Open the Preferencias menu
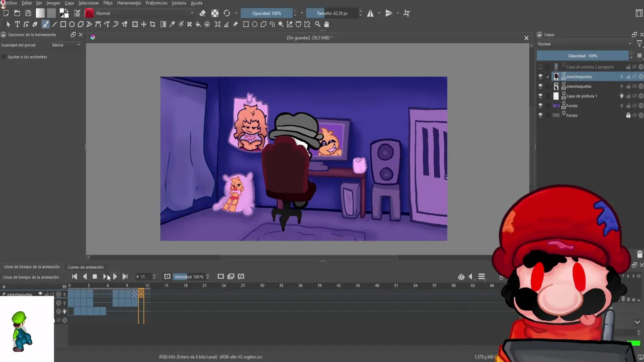This screenshot has width=644, height=362. [156, 3]
